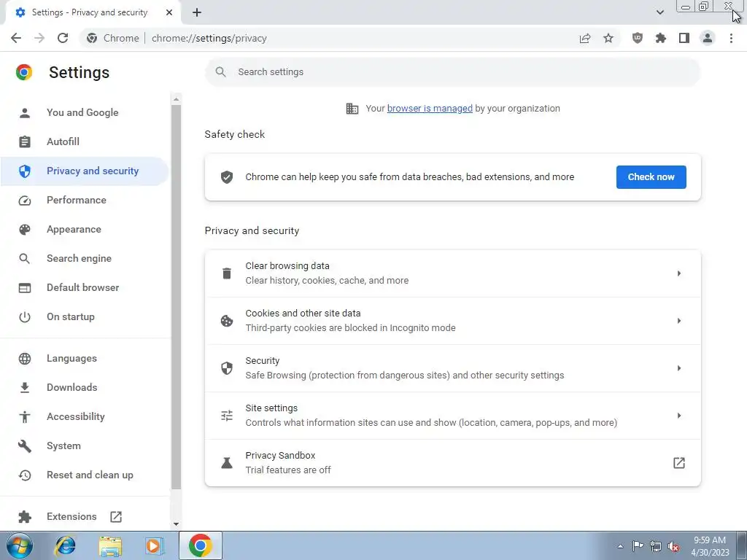Close the Settings tab

click(169, 12)
